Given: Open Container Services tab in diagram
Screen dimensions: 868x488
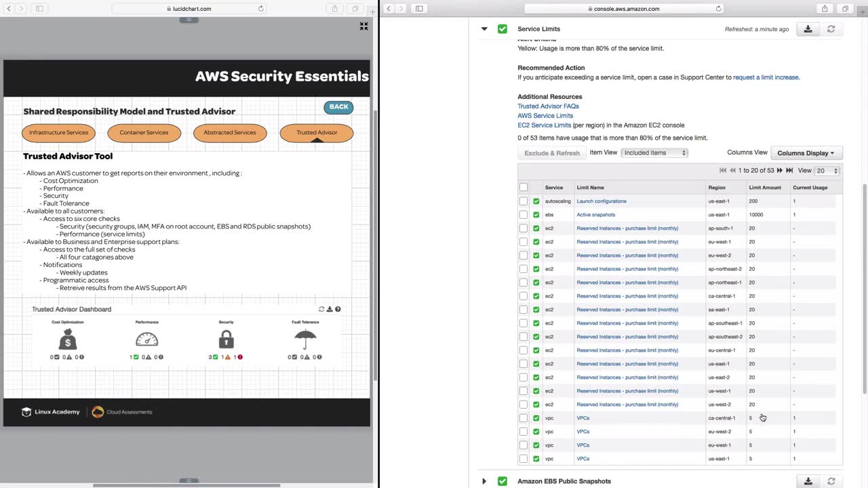Looking at the screenshot, I should (x=144, y=133).
